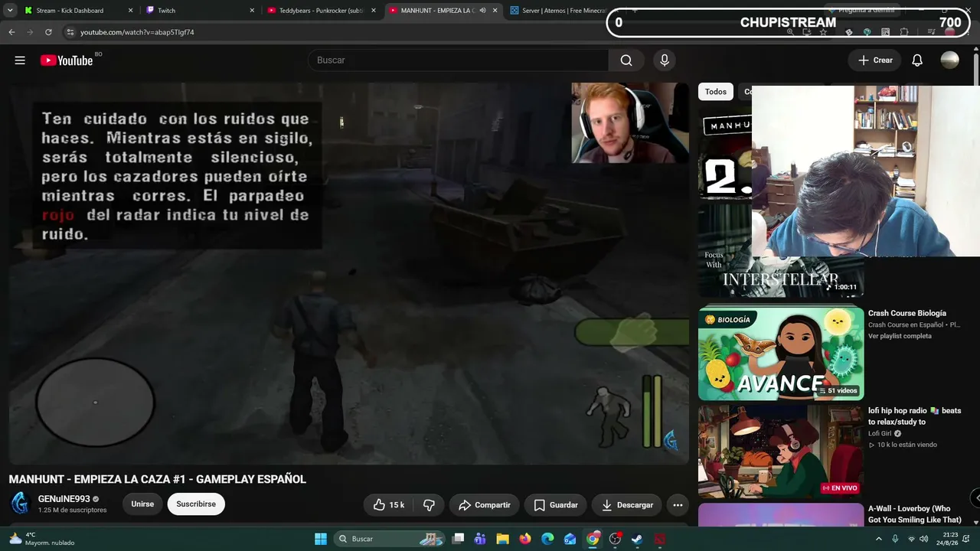Show hidden system tray icons

tap(878, 539)
